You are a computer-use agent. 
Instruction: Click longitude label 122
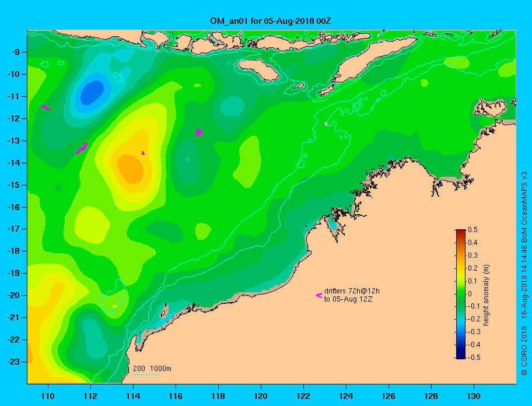tap(303, 396)
